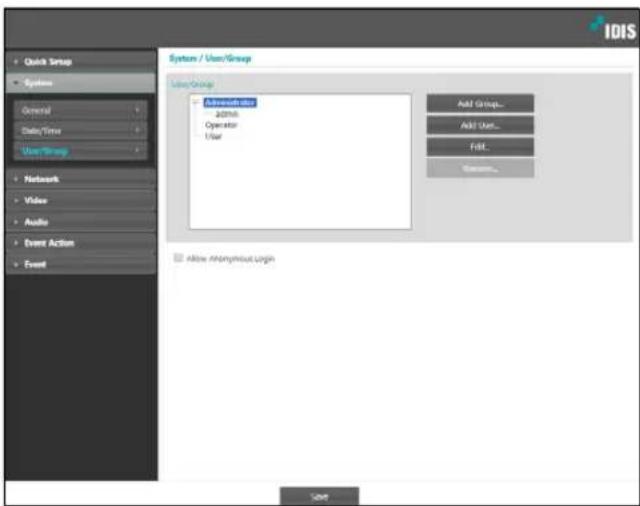Click the System / User/Group breadcrumb title
This screenshot has height=506, width=640.
(x=210, y=58)
